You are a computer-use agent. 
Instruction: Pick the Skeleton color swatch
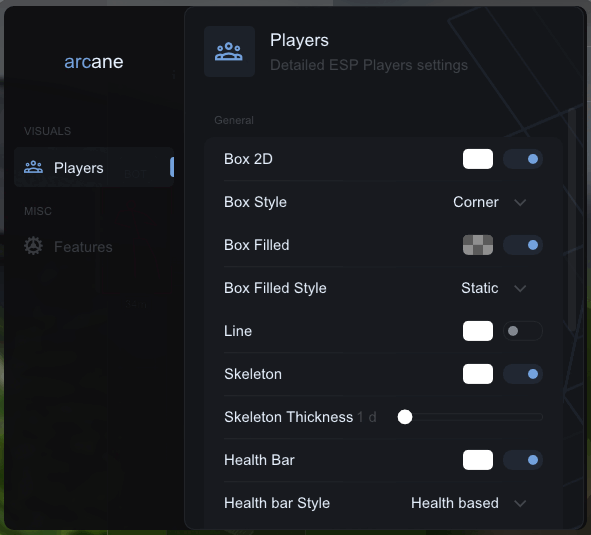[x=478, y=374]
